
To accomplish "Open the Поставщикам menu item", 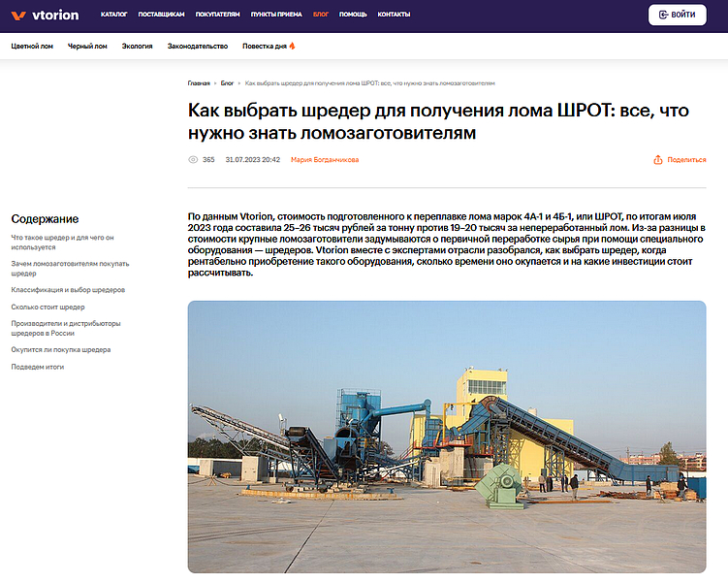I will (x=161, y=15).
